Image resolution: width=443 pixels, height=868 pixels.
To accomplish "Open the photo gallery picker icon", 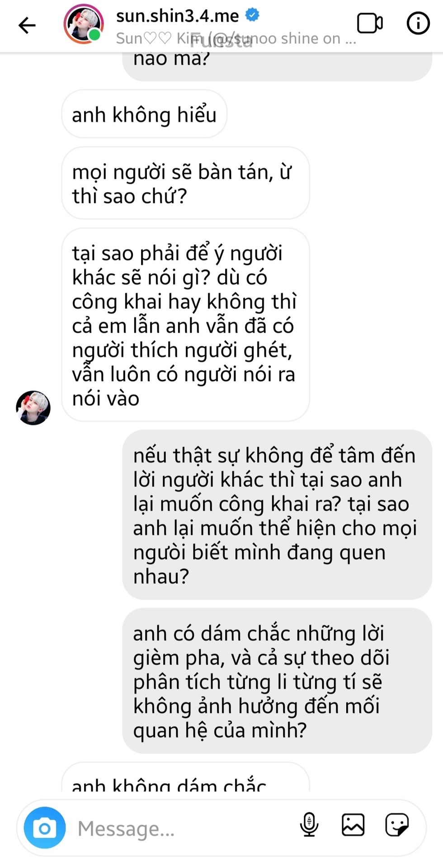I will click(x=353, y=825).
